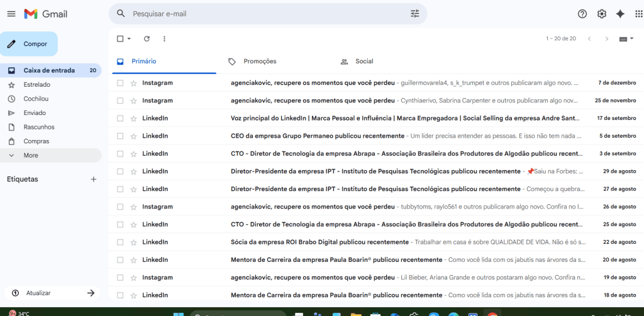Refresh the inbox

click(147, 38)
